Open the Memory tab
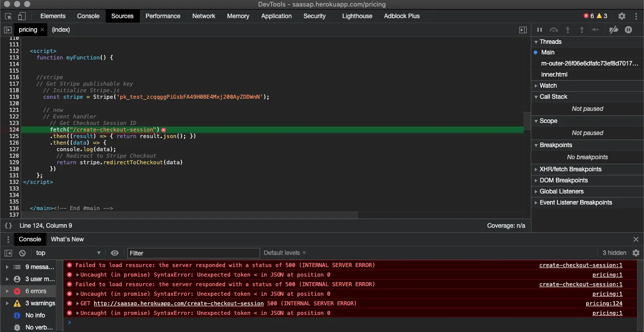The image size is (644, 332). point(238,16)
